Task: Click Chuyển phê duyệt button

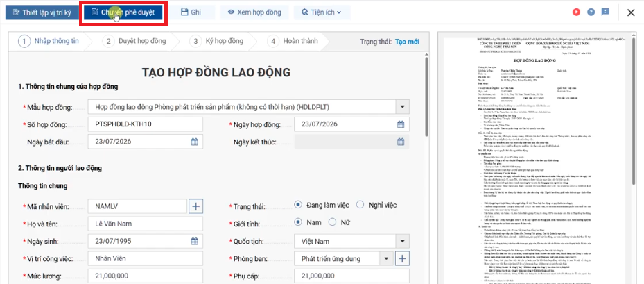Action: (123, 12)
